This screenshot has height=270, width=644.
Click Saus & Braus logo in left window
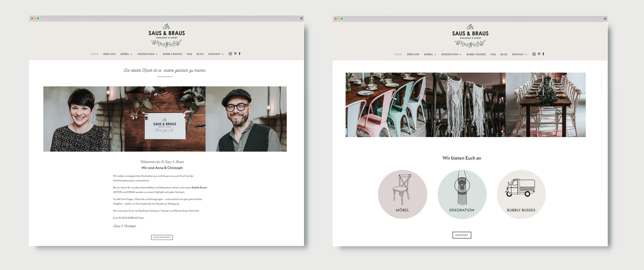point(166,35)
